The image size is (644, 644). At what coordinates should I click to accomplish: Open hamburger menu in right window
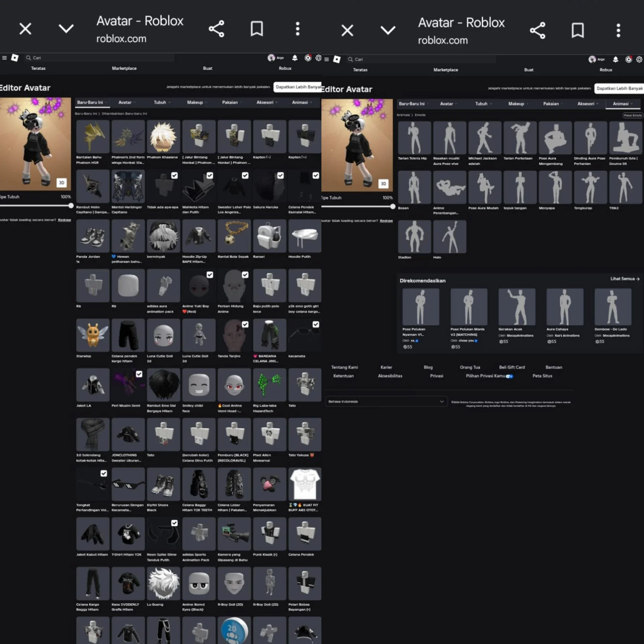tap(326, 59)
